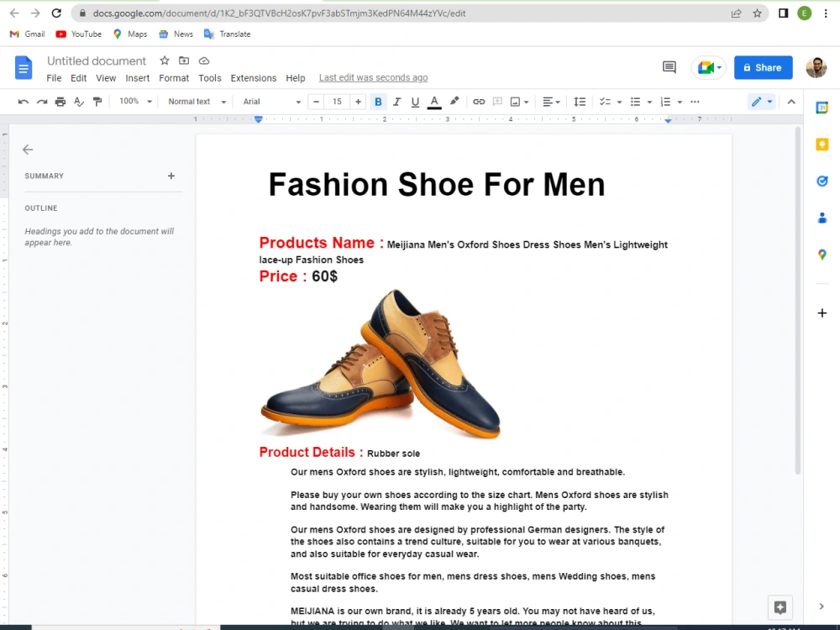This screenshot has width=840, height=630.
Task: Open the highlight color marker tool
Action: pyautogui.click(x=454, y=102)
